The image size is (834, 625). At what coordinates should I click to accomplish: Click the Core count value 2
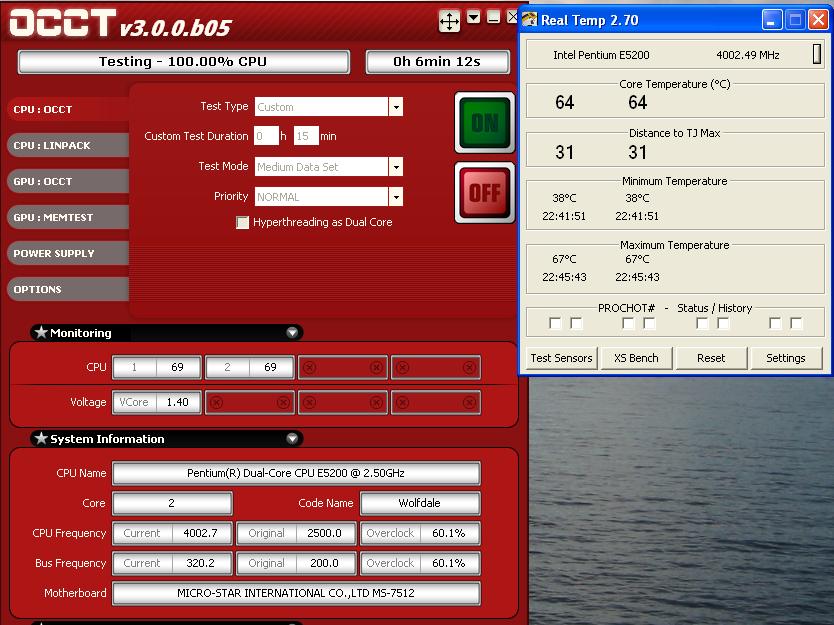coord(172,503)
